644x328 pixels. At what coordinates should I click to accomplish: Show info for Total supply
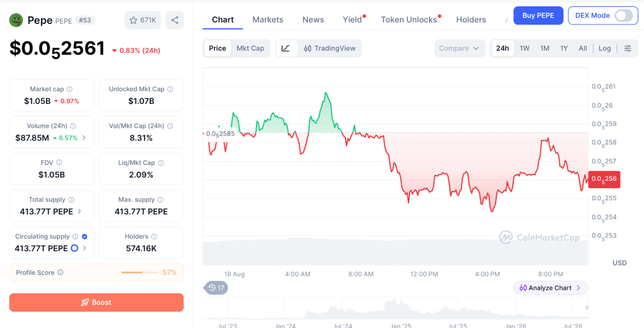(72, 200)
